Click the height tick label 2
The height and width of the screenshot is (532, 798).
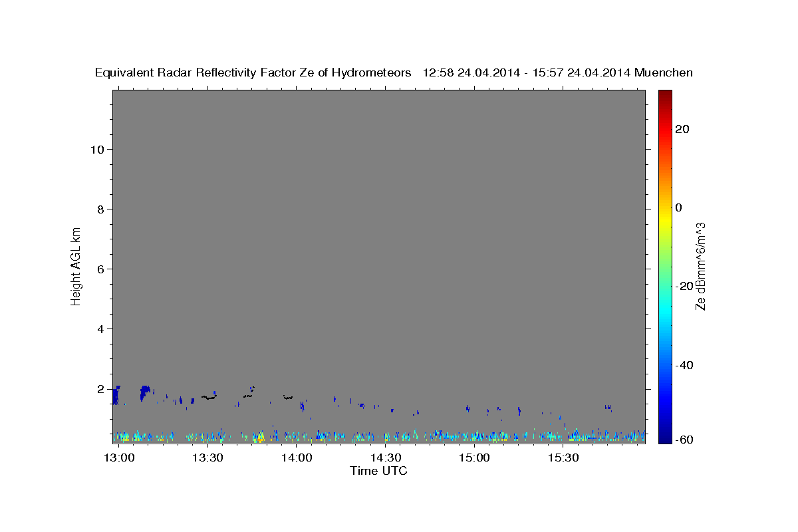point(99,388)
